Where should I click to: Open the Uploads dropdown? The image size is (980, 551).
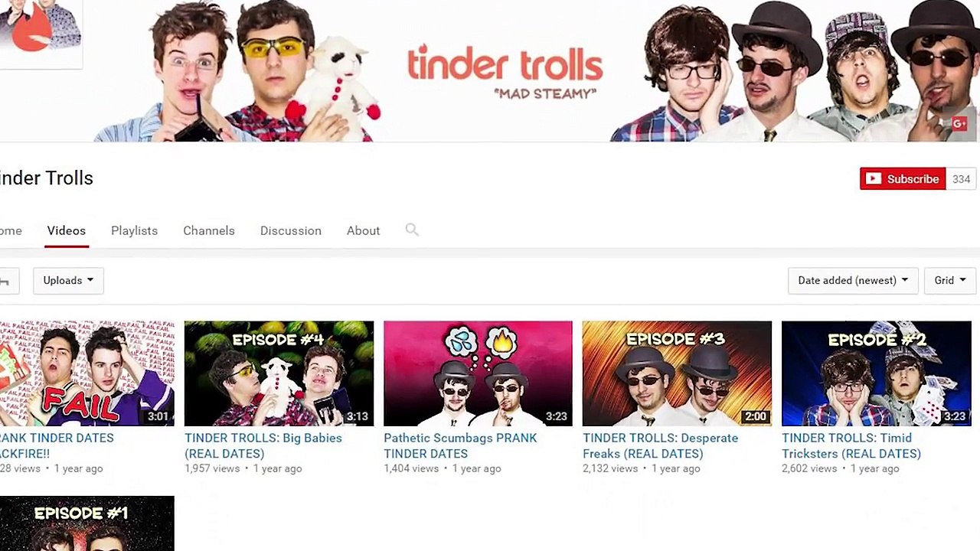click(x=68, y=280)
